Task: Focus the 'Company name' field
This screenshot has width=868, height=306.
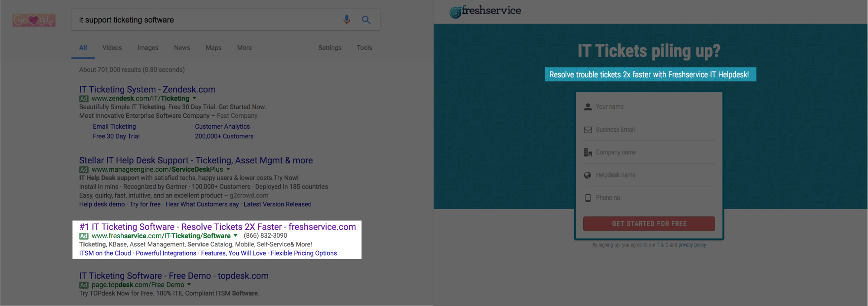Action: click(x=649, y=152)
